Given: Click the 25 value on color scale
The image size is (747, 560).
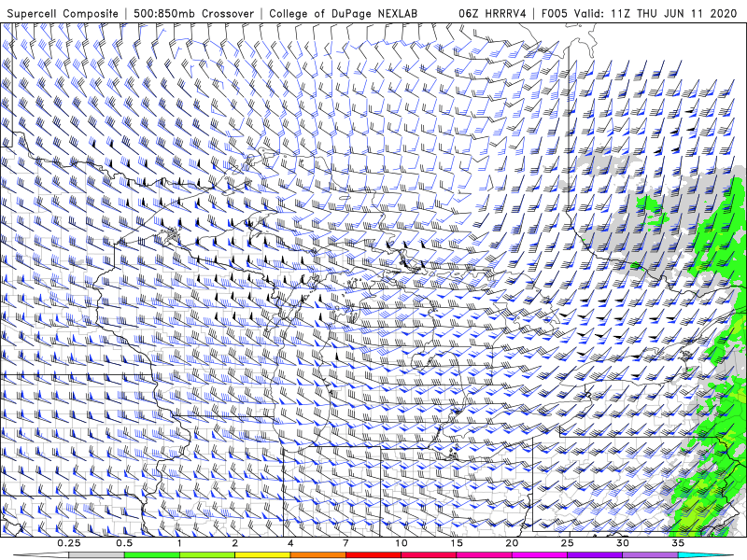Looking at the screenshot, I should click(x=568, y=543).
